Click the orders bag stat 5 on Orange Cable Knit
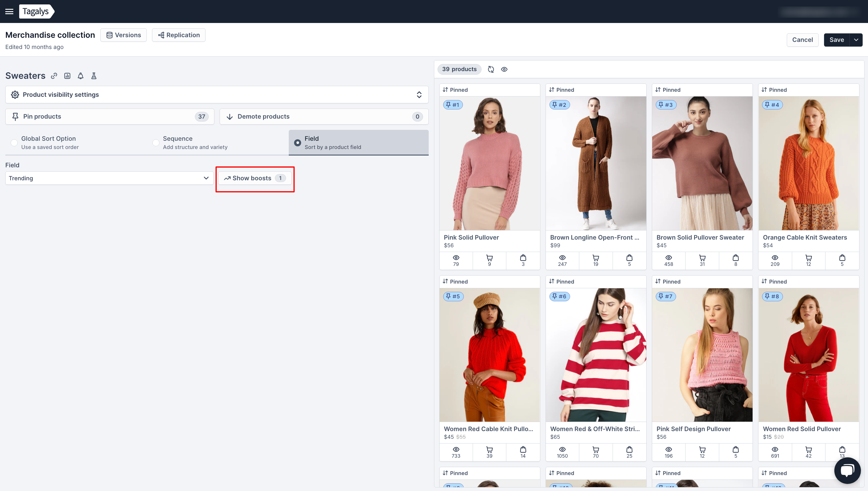Viewport: 868px width, 491px height. click(842, 261)
